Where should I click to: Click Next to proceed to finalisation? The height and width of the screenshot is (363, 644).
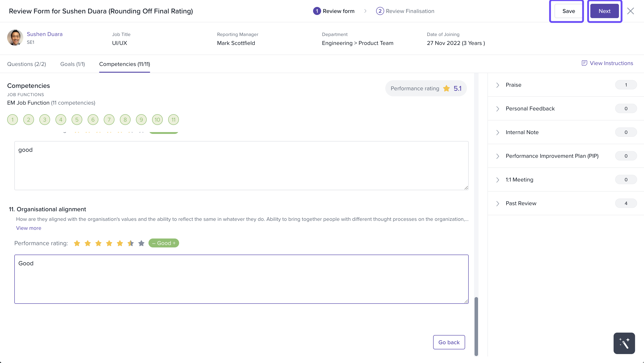tap(604, 11)
